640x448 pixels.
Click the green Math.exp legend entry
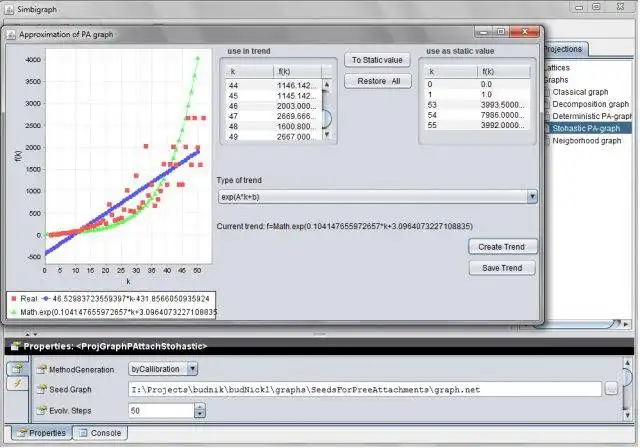click(x=113, y=312)
